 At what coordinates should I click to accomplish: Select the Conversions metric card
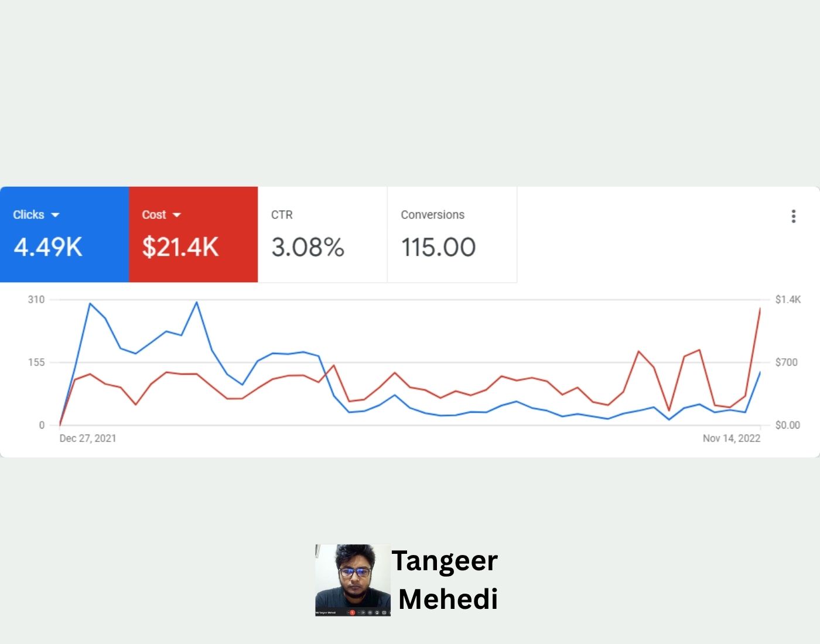452,234
